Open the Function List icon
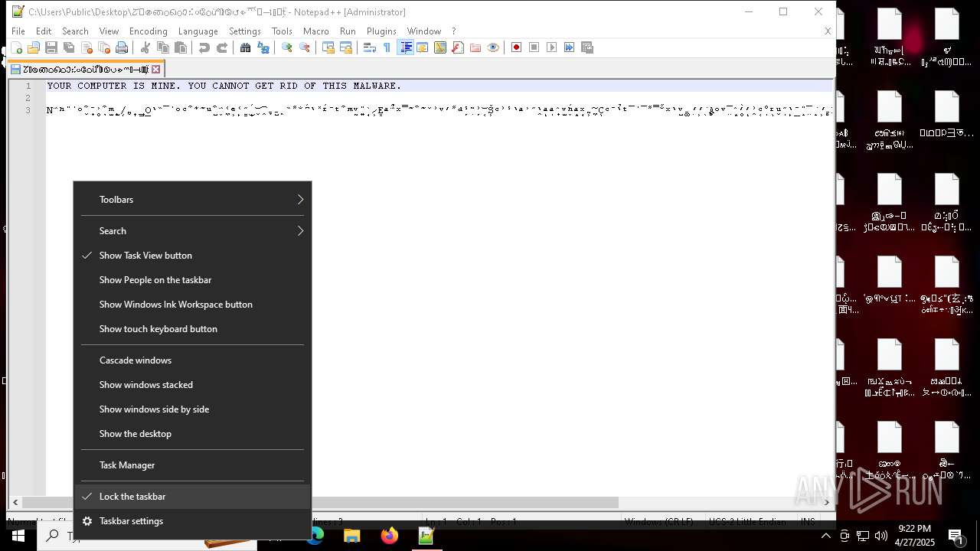This screenshot has height=551, width=980. (x=458, y=47)
